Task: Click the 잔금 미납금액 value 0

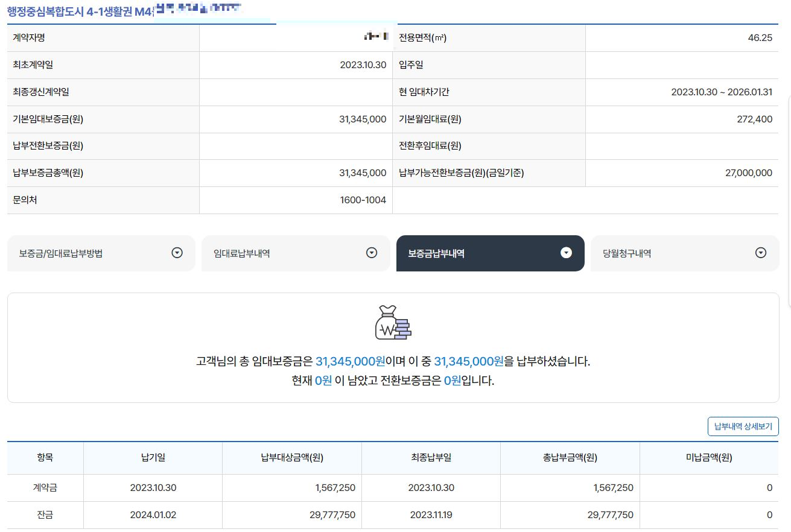Action: click(770, 515)
